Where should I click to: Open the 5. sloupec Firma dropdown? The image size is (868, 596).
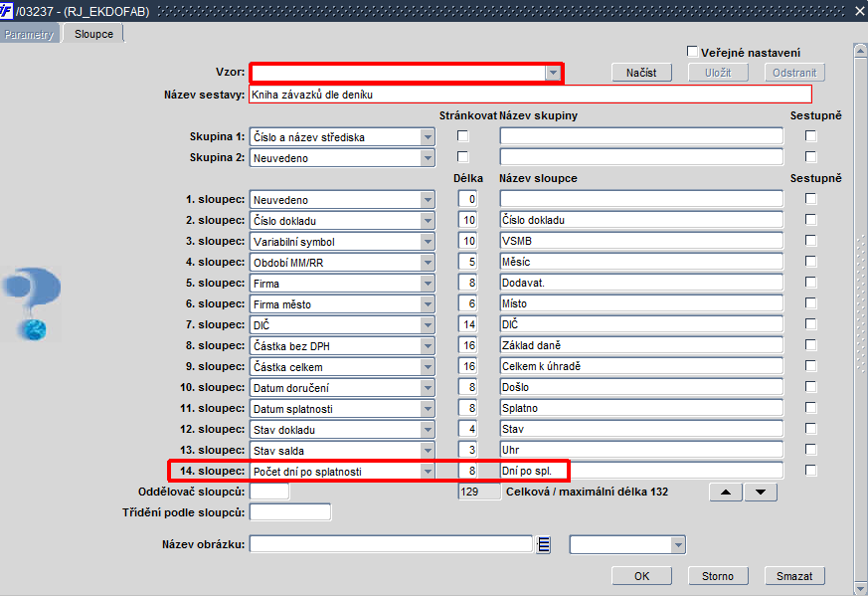pos(427,284)
